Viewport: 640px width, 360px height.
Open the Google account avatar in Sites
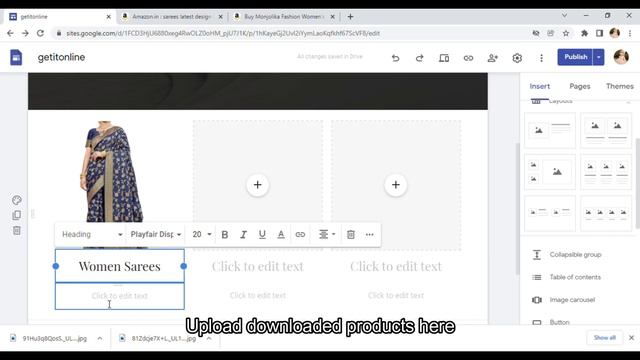pyautogui.click(x=621, y=57)
